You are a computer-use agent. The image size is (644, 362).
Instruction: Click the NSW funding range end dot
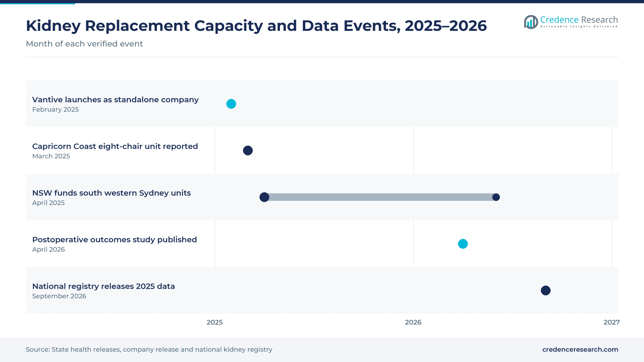point(496,197)
